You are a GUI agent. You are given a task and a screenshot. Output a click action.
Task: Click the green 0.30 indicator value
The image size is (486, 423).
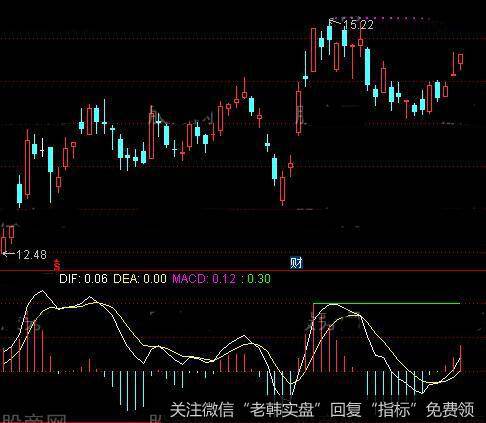pyautogui.click(x=259, y=279)
